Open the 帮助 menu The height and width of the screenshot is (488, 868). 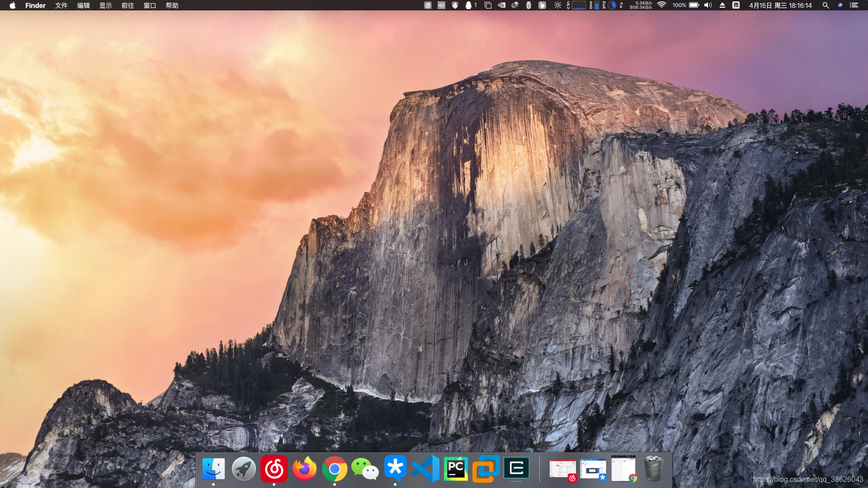point(172,5)
